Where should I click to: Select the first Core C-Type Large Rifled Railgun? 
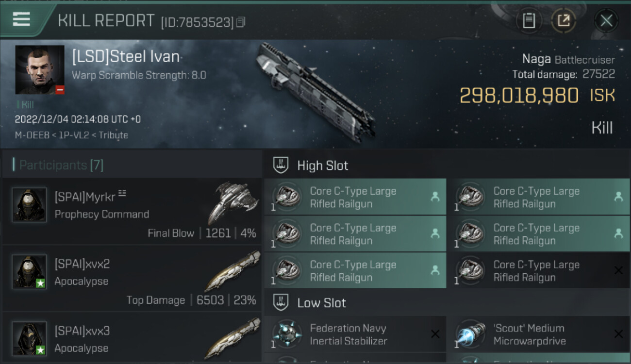(355, 197)
